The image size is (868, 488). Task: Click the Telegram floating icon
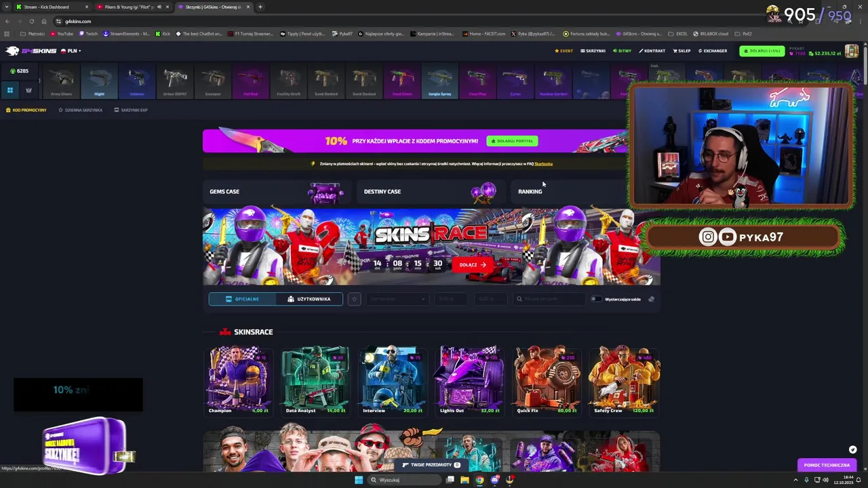852,449
